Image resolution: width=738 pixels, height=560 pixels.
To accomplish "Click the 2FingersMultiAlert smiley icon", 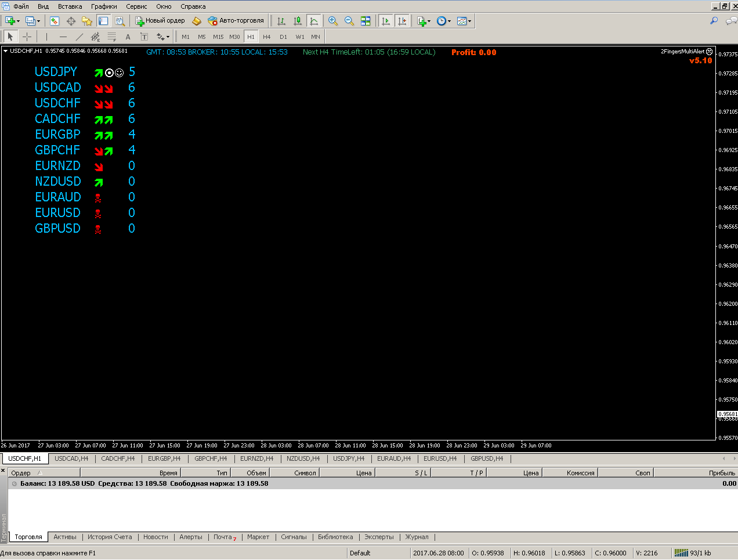I will tap(709, 52).
